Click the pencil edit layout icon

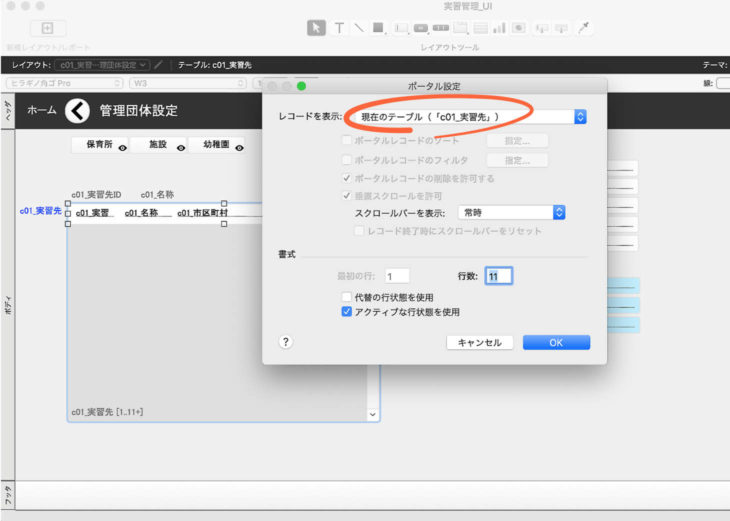click(158, 65)
